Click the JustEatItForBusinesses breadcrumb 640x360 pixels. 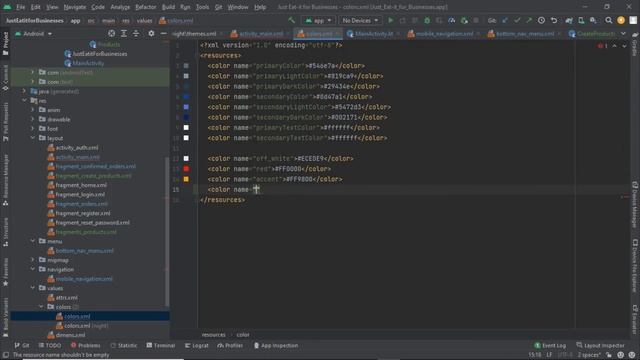click(x=35, y=20)
